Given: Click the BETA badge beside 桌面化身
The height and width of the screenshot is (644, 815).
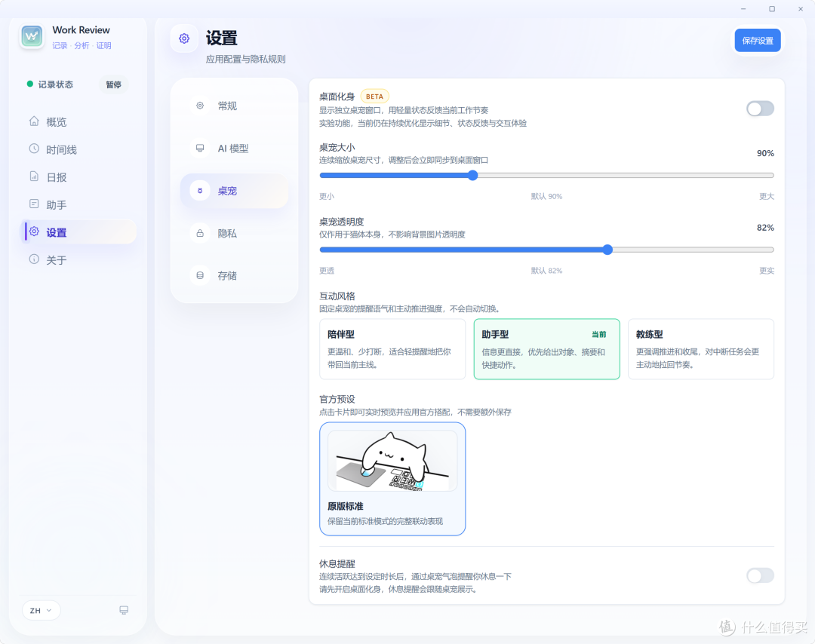Looking at the screenshot, I should click(x=375, y=97).
